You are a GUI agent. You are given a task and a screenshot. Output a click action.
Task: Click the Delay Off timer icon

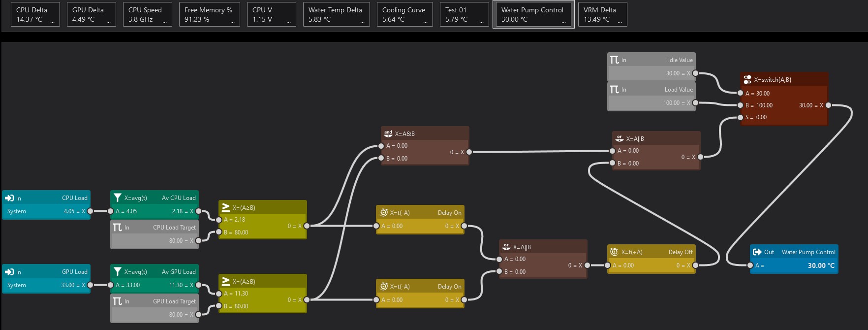tap(614, 252)
